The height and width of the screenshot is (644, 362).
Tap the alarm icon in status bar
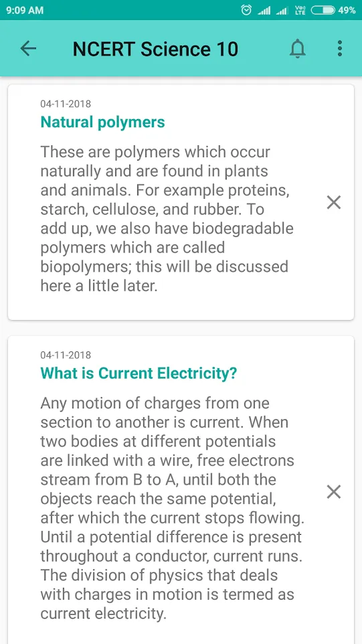click(x=246, y=10)
